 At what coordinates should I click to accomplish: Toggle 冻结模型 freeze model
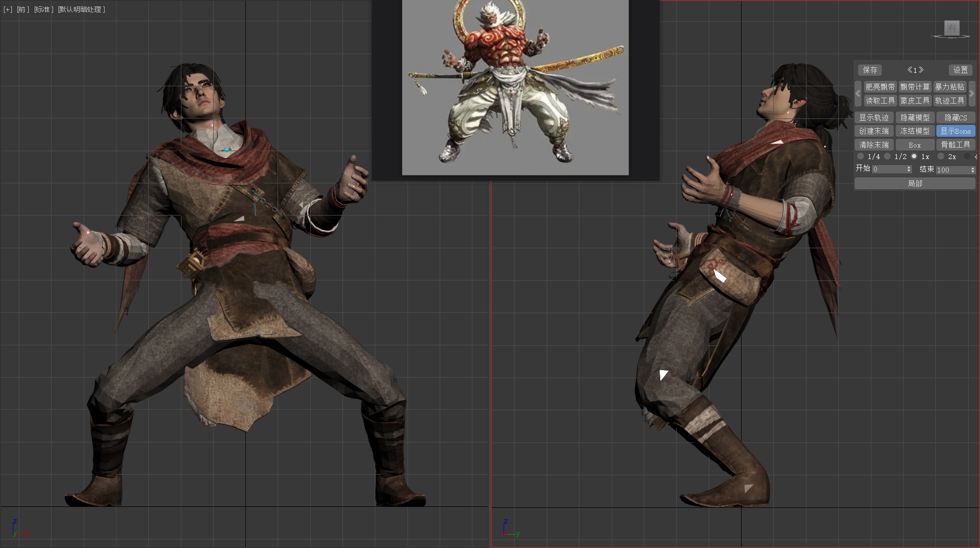(x=915, y=131)
